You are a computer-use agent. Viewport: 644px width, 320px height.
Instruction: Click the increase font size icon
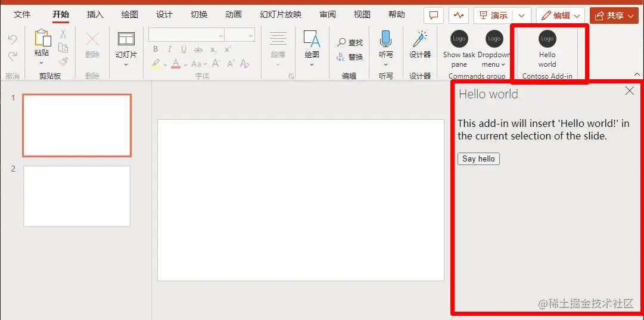click(216, 64)
